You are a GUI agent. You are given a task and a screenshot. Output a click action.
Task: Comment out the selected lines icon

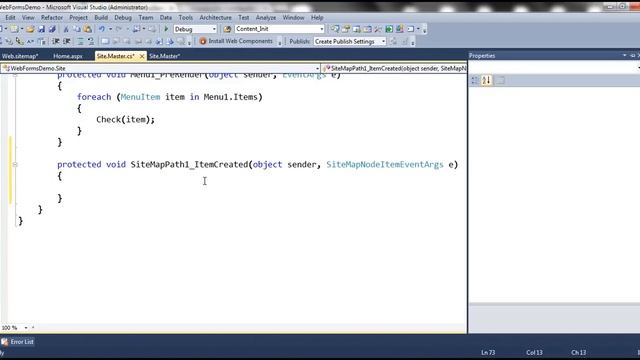click(80, 41)
